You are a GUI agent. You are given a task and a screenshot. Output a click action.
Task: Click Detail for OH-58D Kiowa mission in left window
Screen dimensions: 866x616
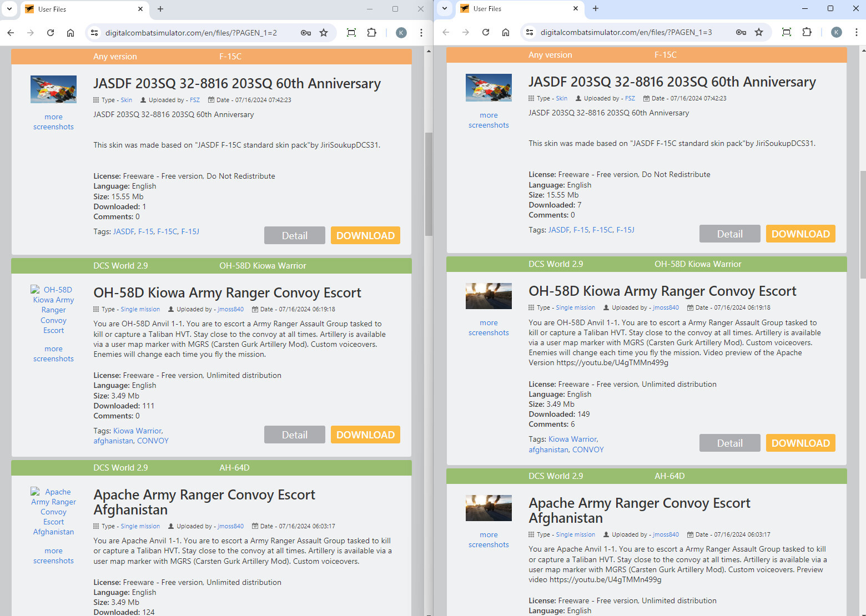(x=294, y=435)
